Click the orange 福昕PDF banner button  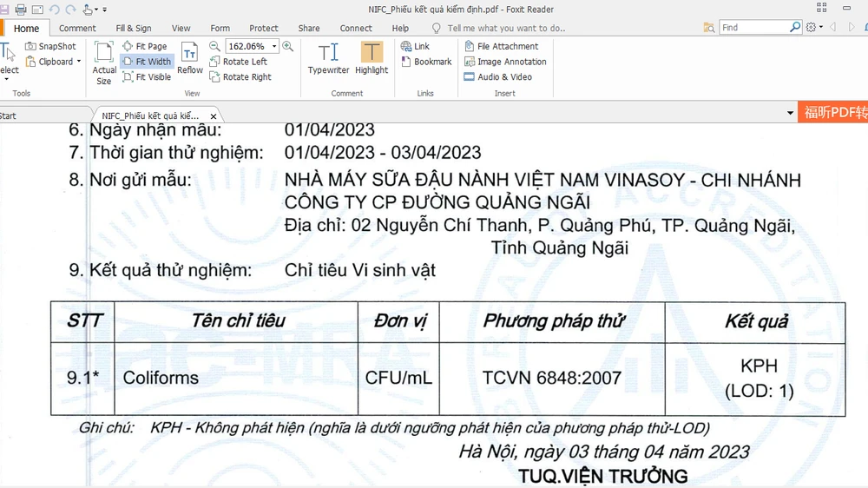(833, 112)
